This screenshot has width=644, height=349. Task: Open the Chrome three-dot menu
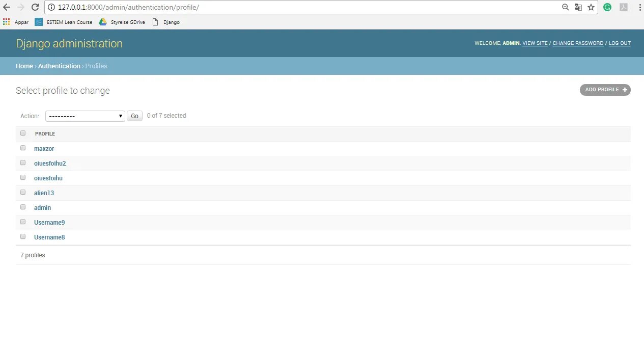click(x=639, y=7)
